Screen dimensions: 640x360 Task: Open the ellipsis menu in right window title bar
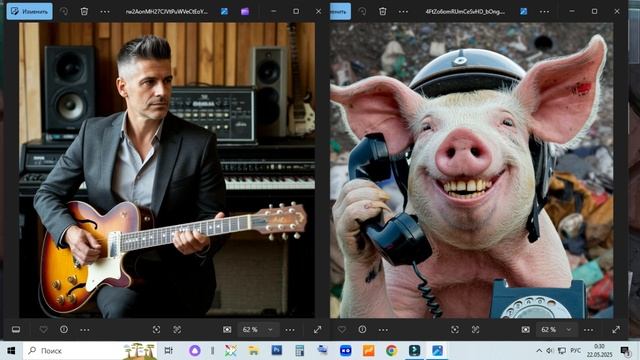pos(544,11)
